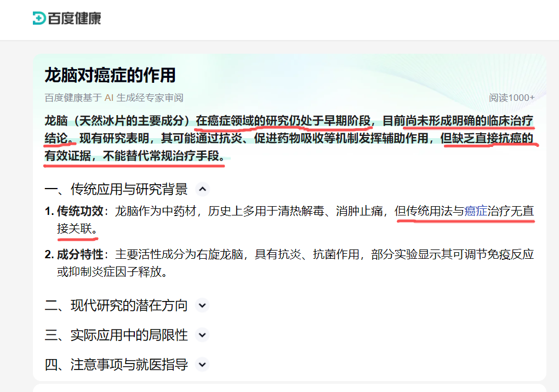The width and height of the screenshot is (559, 392).
Task: Open the blue 癌症 hyperlink
Action: (476, 211)
